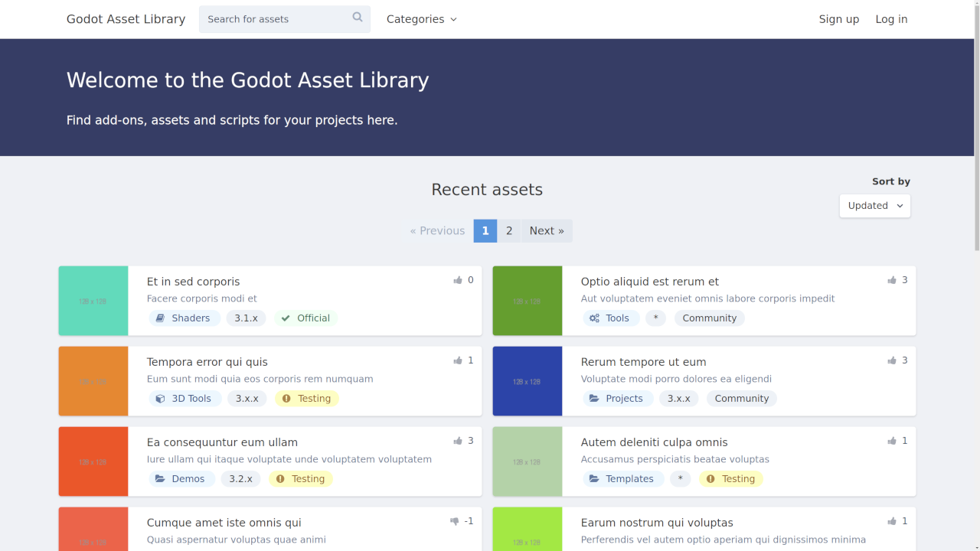
Task: Click the « Previous pagination button
Action: pyautogui.click(x=437, y=231)
